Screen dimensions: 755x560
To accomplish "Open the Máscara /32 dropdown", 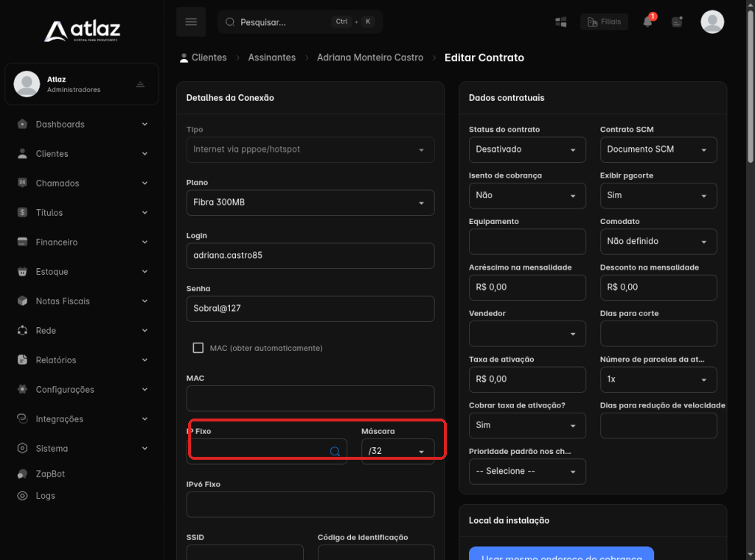I will point(397,451).
